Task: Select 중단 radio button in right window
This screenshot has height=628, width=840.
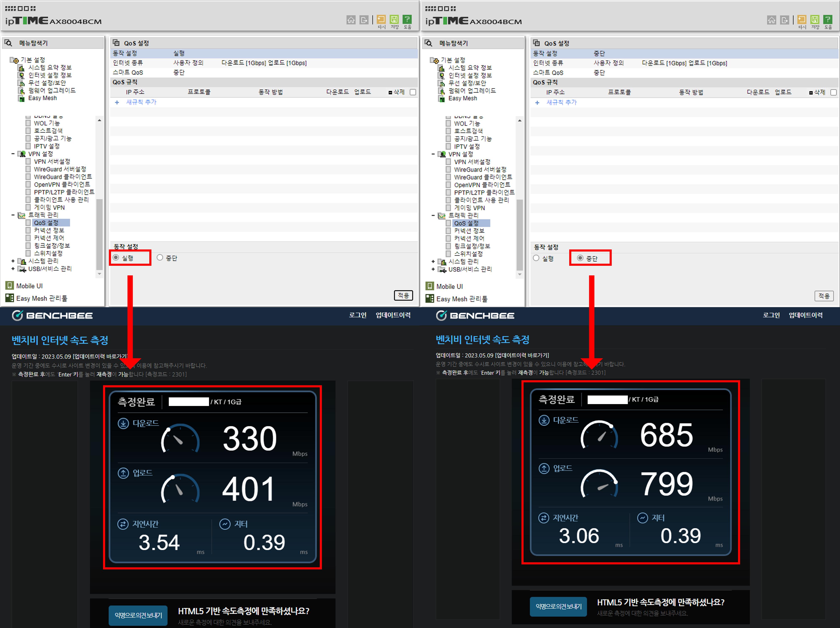Action: (x=580, y=258)
